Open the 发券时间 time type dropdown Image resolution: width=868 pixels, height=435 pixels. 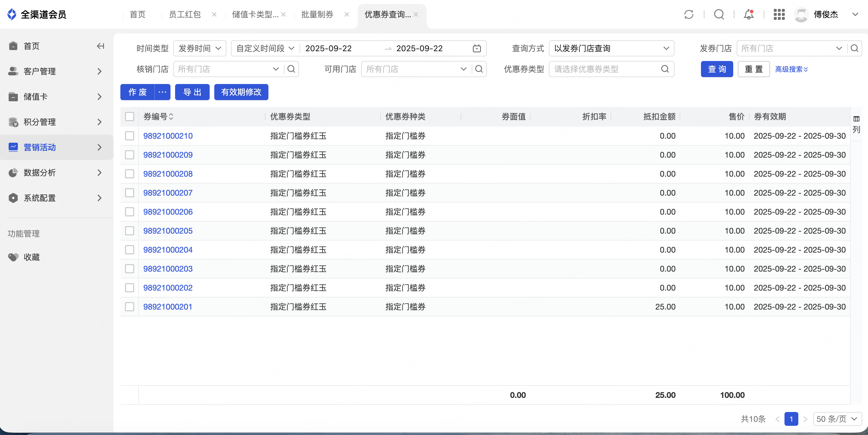pyautogui.click(x=200, y=49)
